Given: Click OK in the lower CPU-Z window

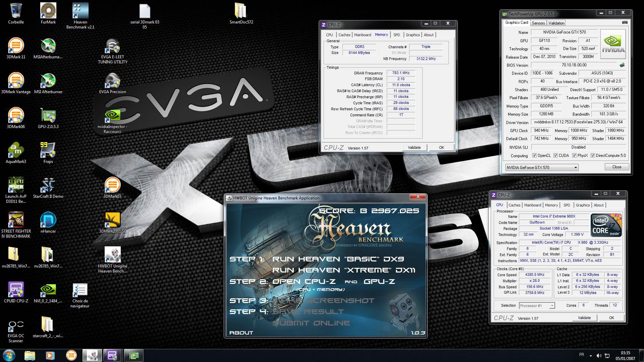Looking at the screenshot, I should coord(611,318).
